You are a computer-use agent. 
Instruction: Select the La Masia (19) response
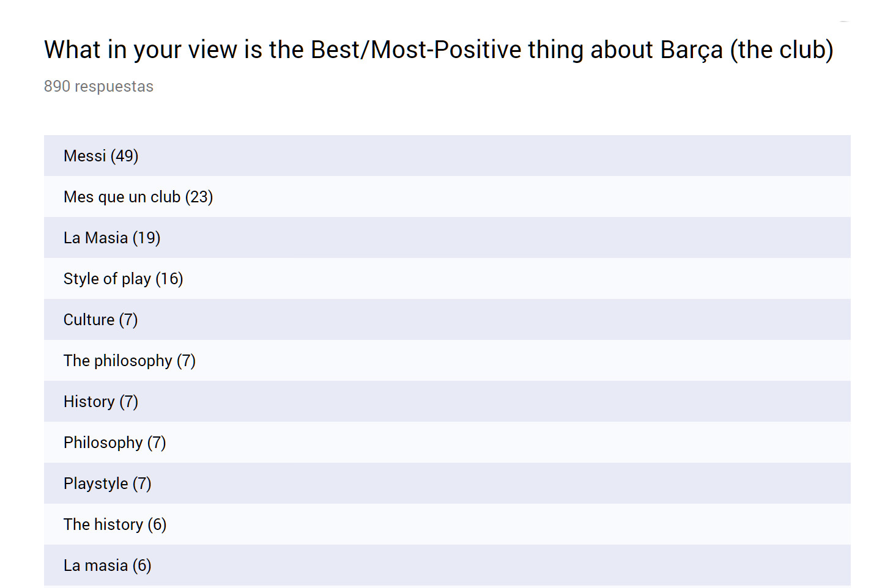(447, 238)
